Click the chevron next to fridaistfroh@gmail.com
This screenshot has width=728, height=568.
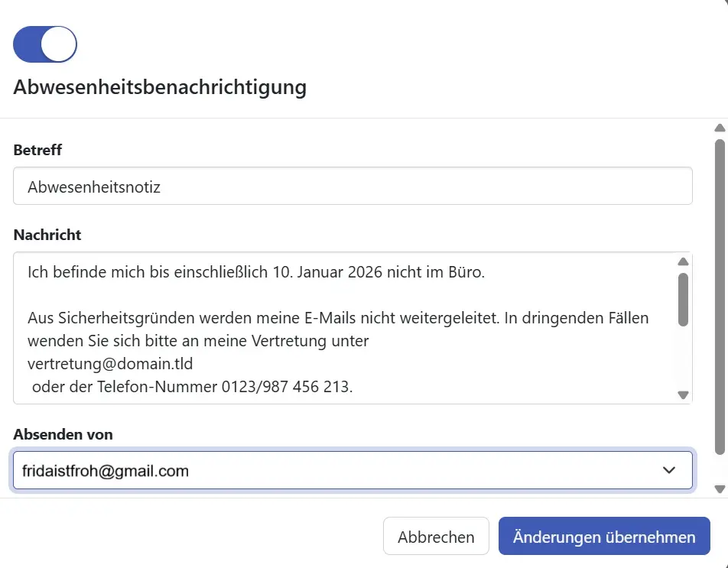tap(668, 470)
